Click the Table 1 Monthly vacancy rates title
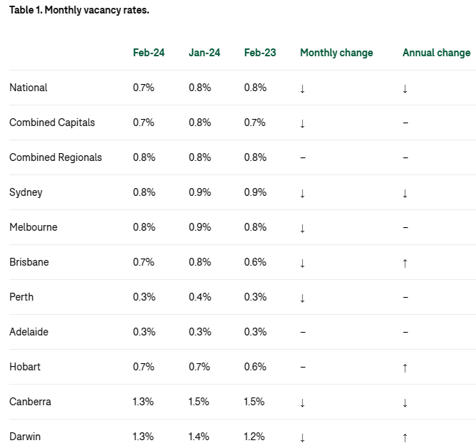The width and height of the screenshot is (476, 448). click(79, 11)
